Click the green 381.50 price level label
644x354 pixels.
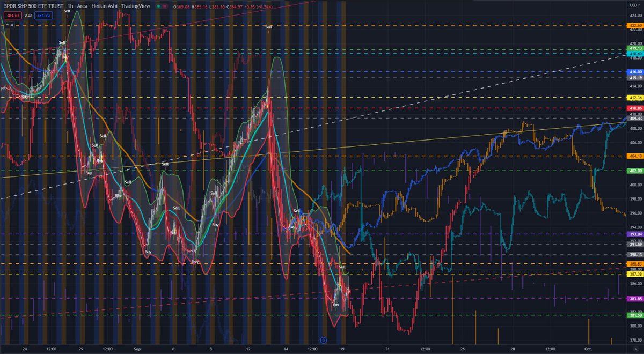635,315
